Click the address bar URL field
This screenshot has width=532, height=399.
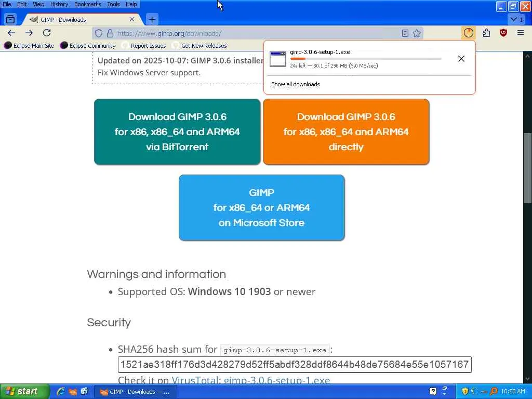pyautogui.click(x=258, y=33)
